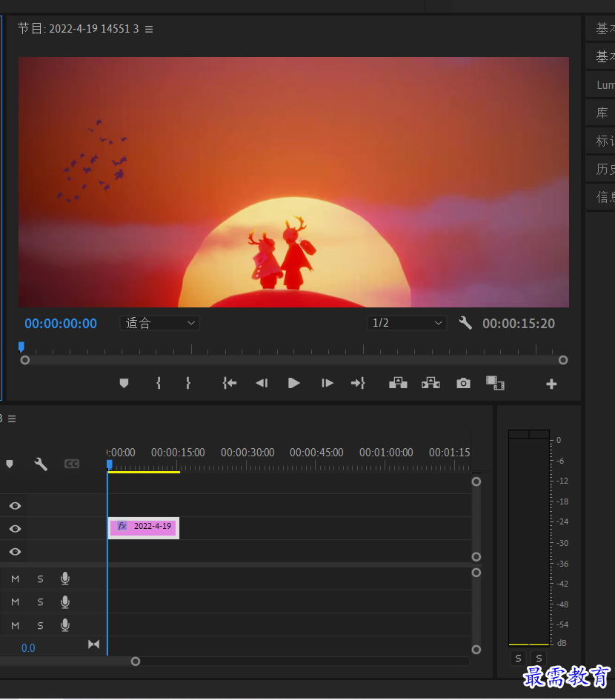
Task: Click the blue 00:00:00:00 playhead timecode
Action: [x=61, y=323]
